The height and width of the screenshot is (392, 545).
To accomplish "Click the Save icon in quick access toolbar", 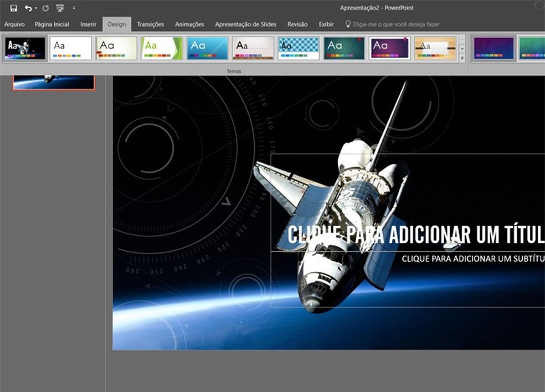I will [14, 8].
